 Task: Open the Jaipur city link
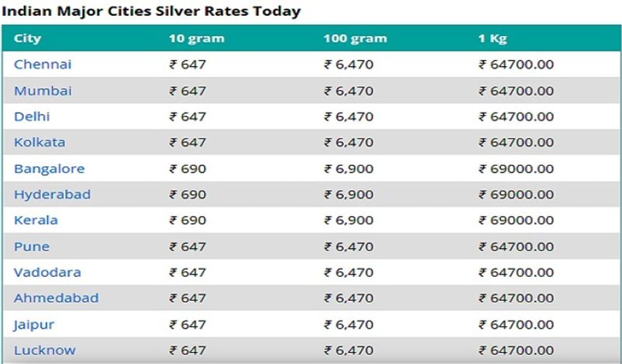[34, 324]
